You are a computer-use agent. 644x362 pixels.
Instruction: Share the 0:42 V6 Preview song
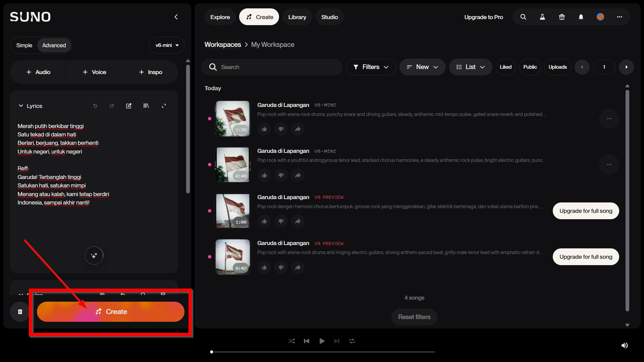pos(298,267)
